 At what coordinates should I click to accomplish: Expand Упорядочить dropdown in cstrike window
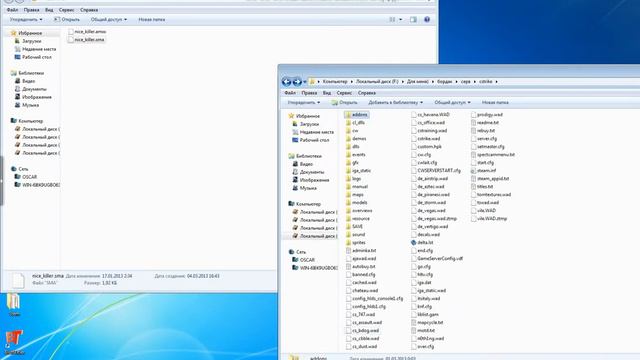(304, 103)
